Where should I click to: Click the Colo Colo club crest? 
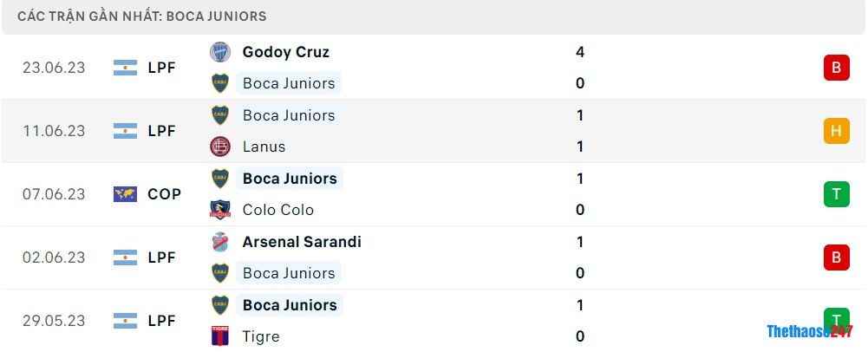[x=220, y=210]
